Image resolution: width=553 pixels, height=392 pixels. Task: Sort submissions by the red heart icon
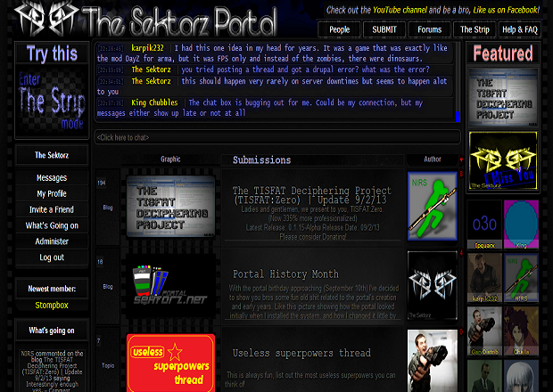[461, 159]
